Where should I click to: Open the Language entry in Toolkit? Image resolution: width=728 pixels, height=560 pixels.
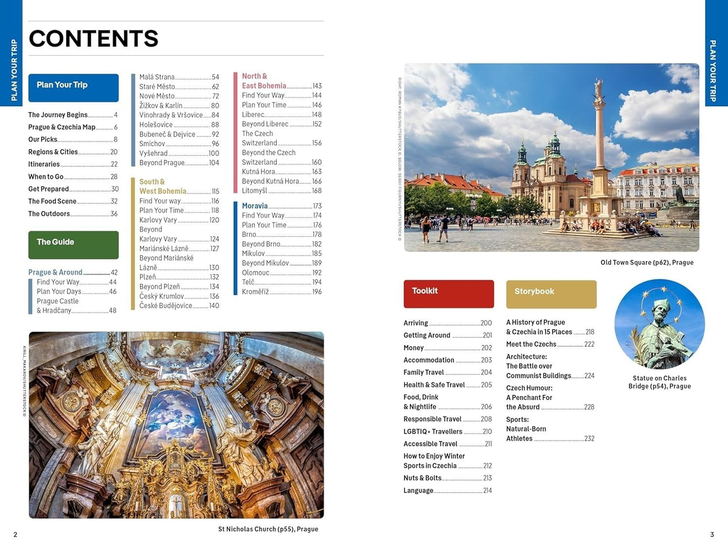[x=419, y=490]
